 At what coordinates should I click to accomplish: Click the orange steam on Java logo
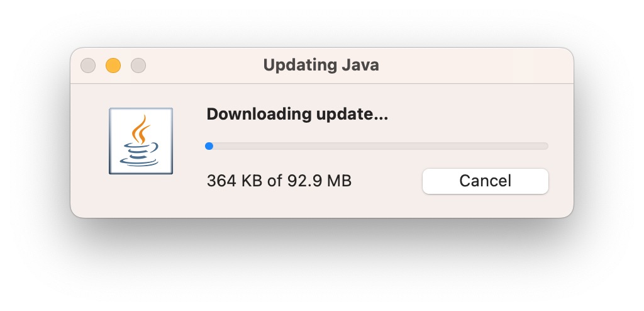(x=140, y=129)
